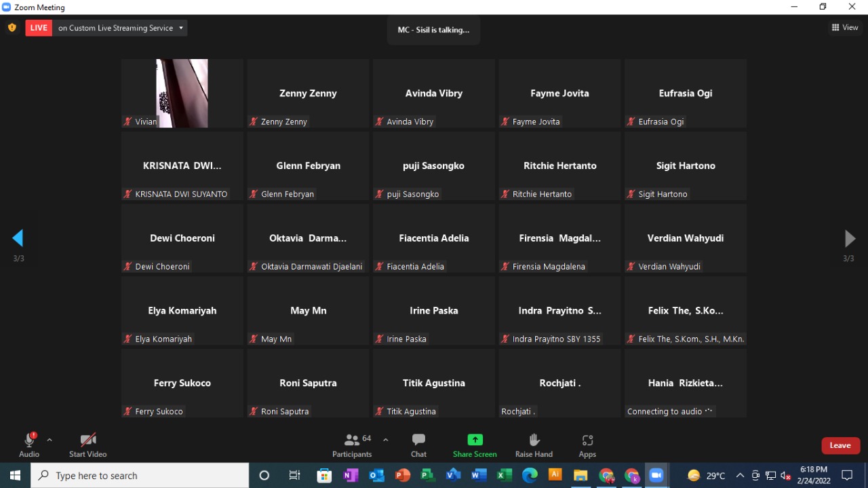Leave the meeting

[x=840, y=445]
